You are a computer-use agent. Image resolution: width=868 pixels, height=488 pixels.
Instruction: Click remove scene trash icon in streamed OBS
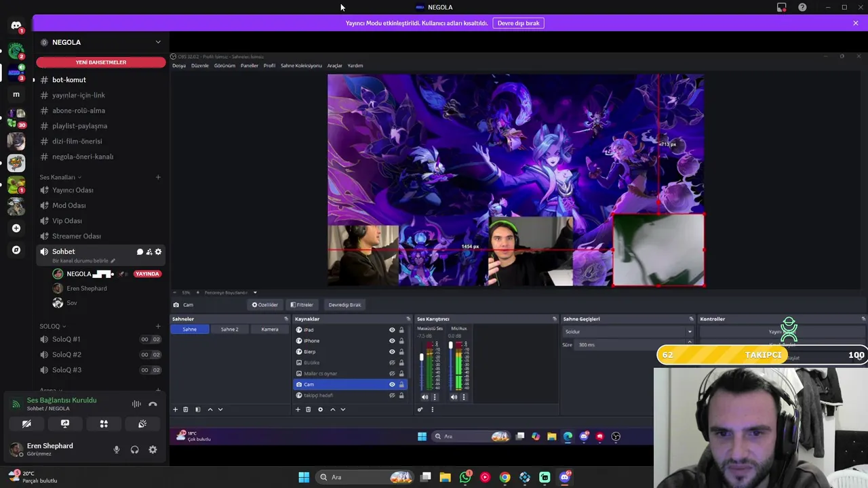point(186,409)
